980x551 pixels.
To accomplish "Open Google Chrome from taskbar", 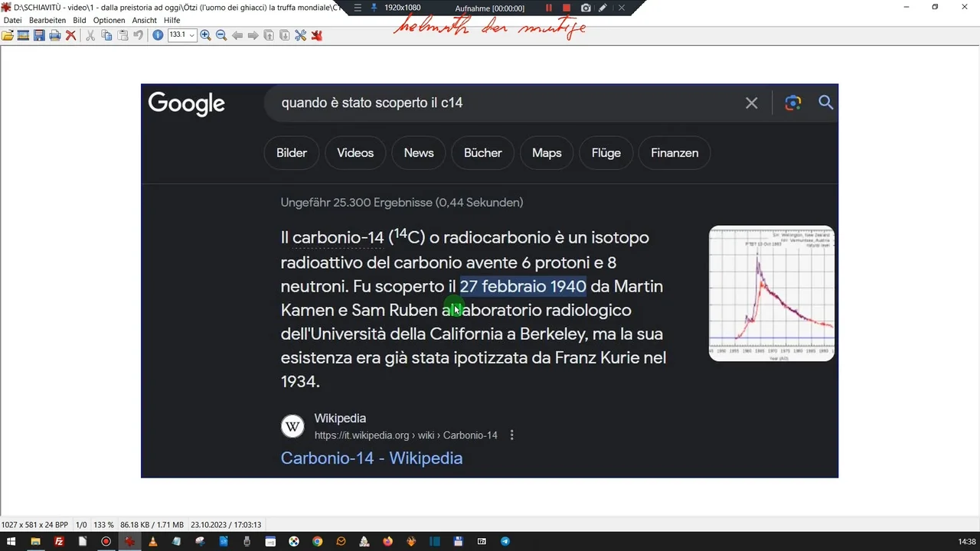I will 317,542.
